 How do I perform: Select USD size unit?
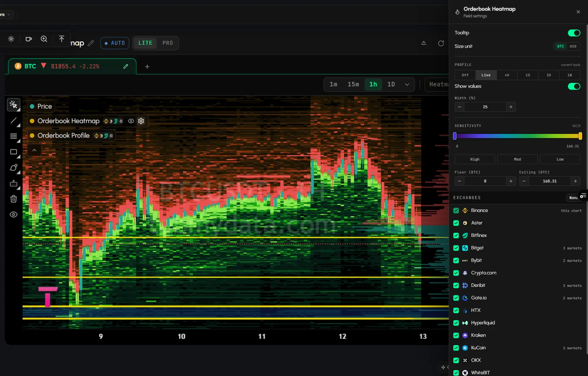click(573, 46)
